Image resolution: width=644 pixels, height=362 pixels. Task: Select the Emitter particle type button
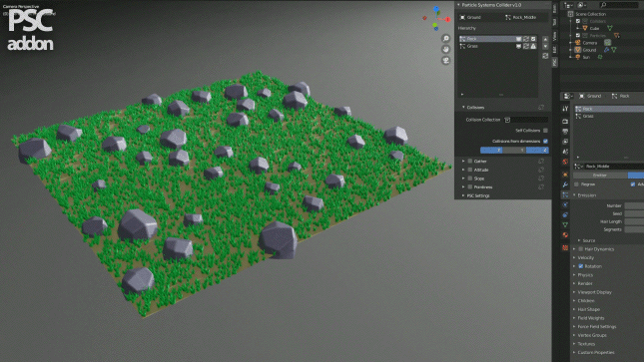(x=600, y=176)
